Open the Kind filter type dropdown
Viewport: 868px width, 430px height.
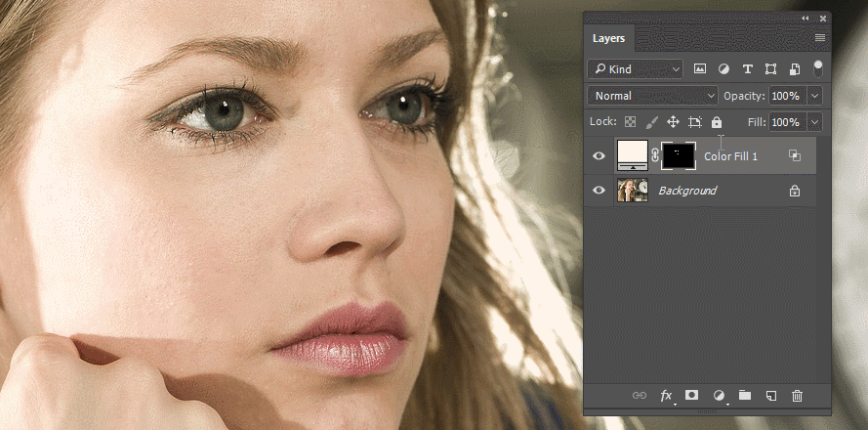(x=635, y=69)
